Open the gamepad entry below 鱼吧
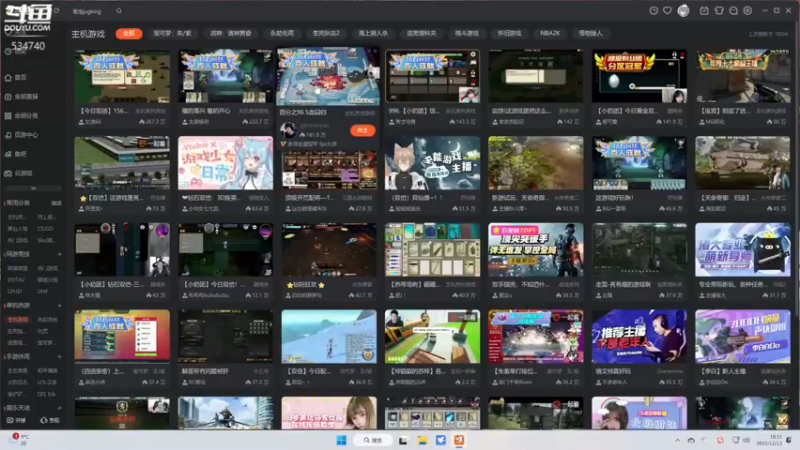The height and width of the screenshot is (450, 800). click(x=19, y=173)
